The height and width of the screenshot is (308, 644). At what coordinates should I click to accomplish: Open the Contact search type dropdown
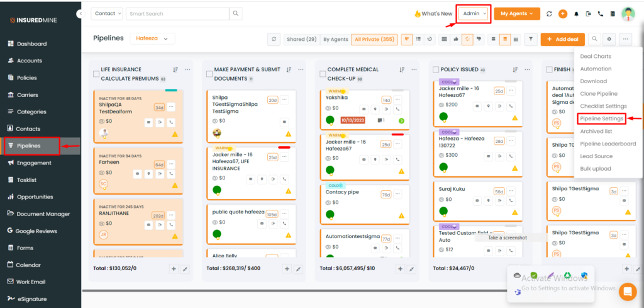click(107, 14)
